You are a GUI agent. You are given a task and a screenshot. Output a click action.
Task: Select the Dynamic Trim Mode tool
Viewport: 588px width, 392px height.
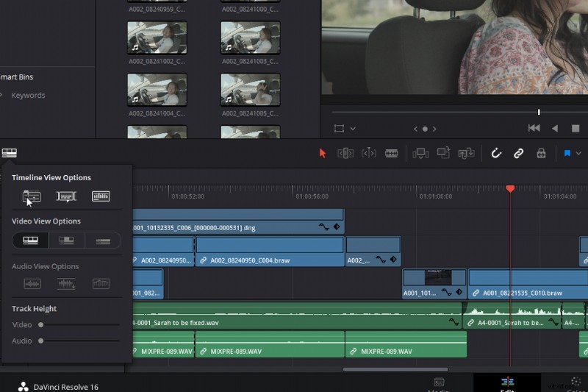369,153
